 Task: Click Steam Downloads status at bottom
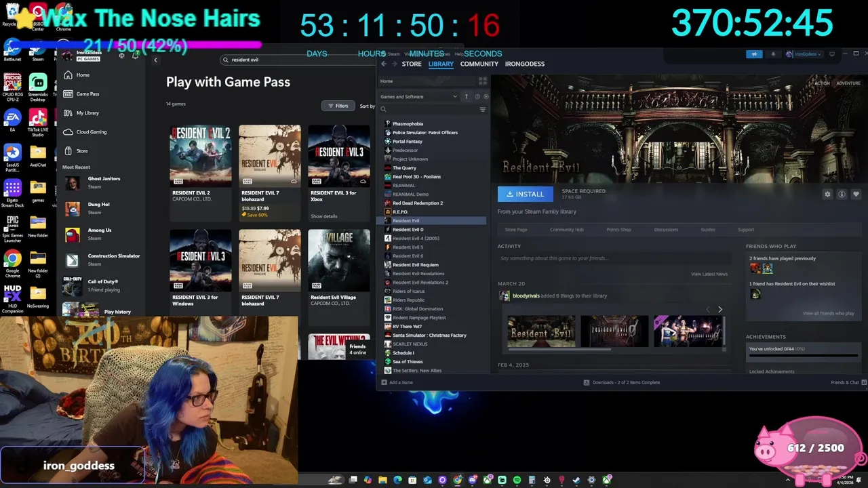(621, 382)
